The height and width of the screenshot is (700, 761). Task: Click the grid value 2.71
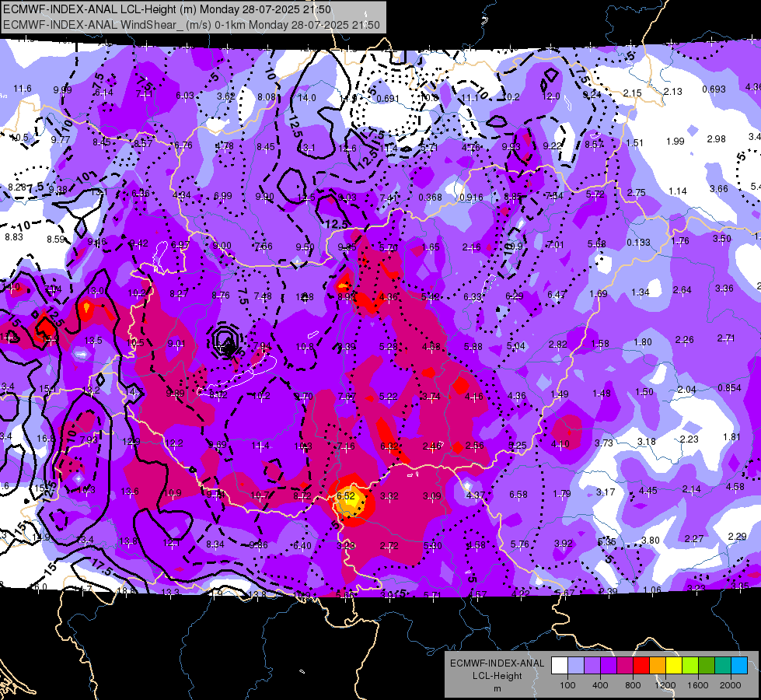click(726, 338)
